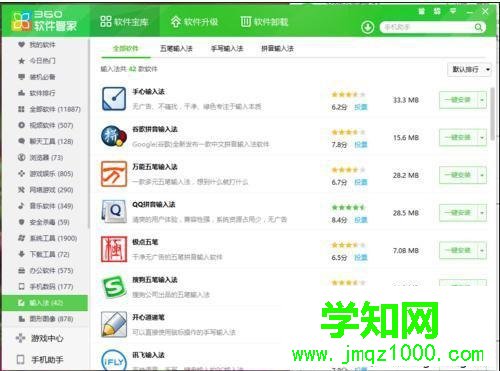Click the 极点五笔 red seal icon
The height and width of the screenshot is (371, 500).
pyautogui.click(x=114, y=249)
